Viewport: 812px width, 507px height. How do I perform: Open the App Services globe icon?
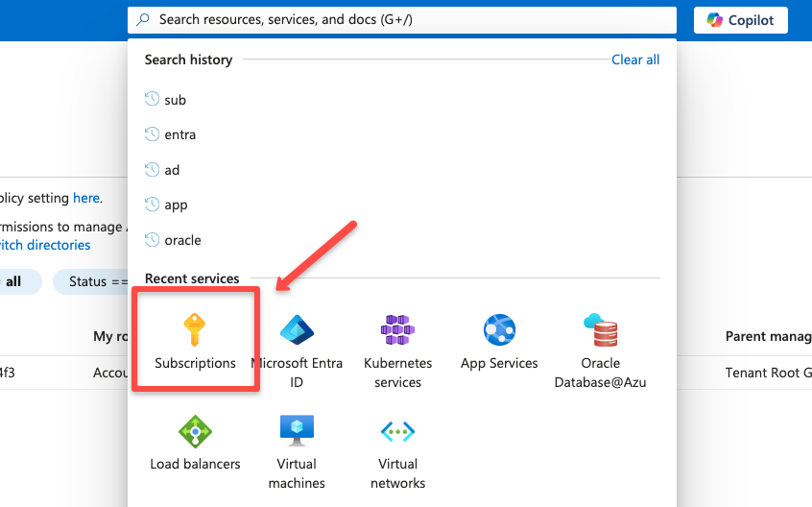tap(499, 330)
